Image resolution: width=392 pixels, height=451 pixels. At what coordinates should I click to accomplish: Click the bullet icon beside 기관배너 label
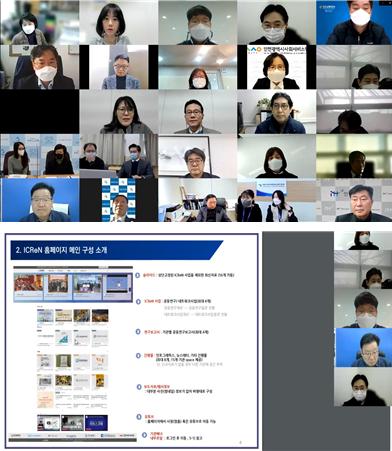[x=144, y=435]
